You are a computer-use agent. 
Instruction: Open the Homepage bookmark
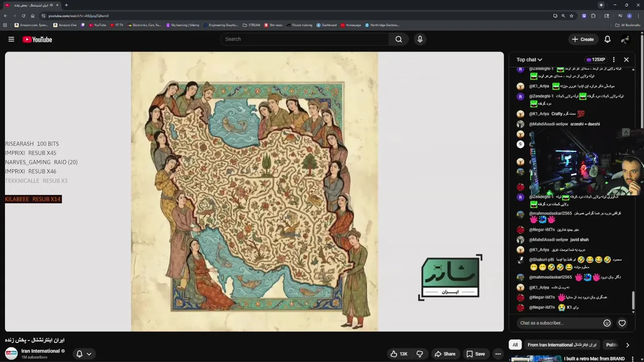(351, 25)
